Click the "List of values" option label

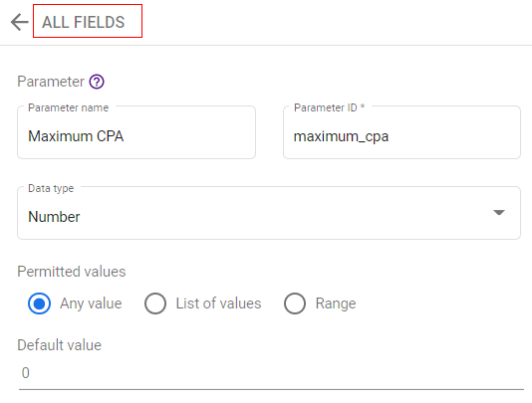218,303
